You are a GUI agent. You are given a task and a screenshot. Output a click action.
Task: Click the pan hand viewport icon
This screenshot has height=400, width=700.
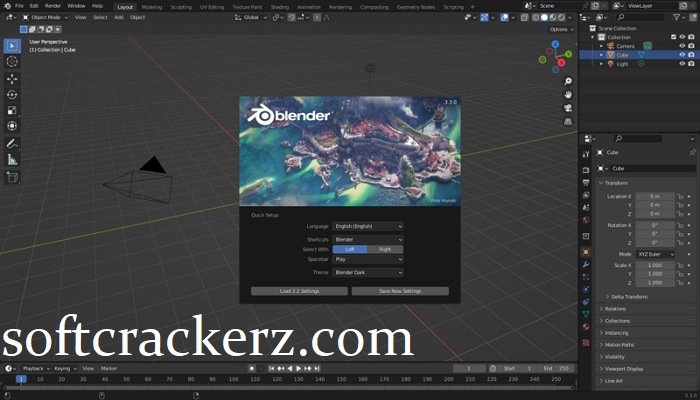tap(568, 95)
